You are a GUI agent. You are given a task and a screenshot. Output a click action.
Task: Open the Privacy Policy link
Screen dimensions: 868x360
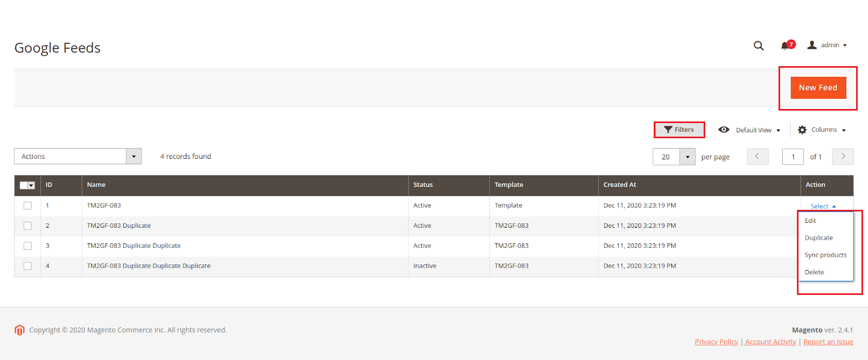pos(717,342)
